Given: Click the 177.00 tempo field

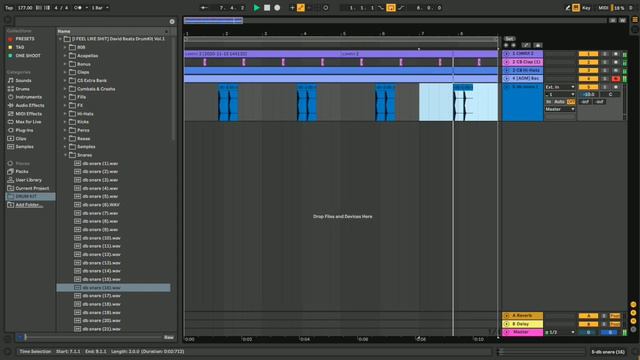Looking at the screenshot, I should coord(25,8).
